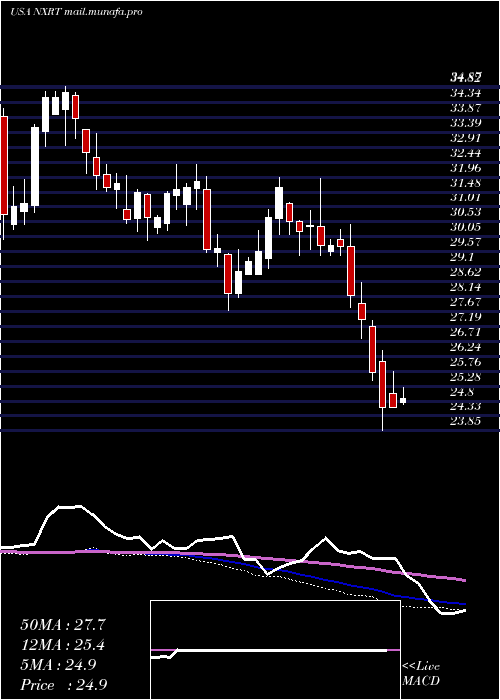The image size is (500, 700).
Task: Click the 26.24 price axis label
Action: point(465,347)
